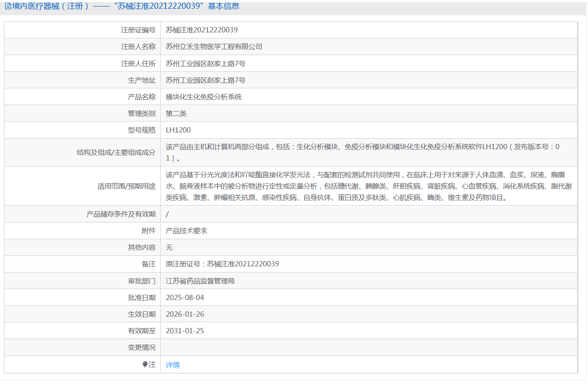This screenshot has width=588, height=384.
Task: Select the page title 境内医疗器械(注册)基本信息
Action: pos(125,6)
